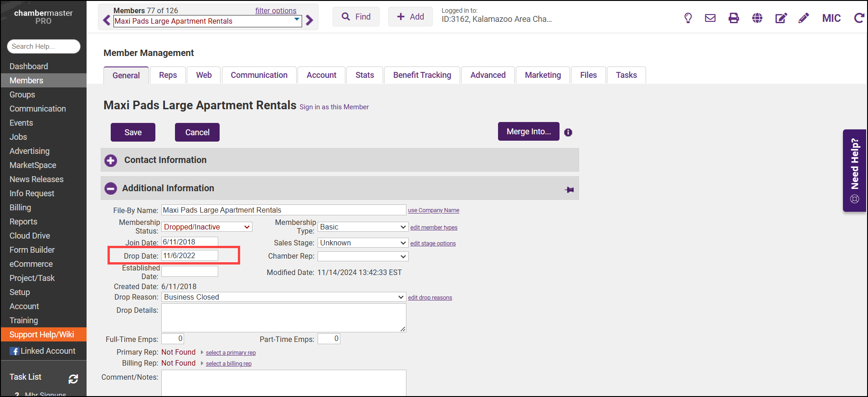Expand the Contact Information section
Viewport: 868px width, 397px height.
pos(111,160)
